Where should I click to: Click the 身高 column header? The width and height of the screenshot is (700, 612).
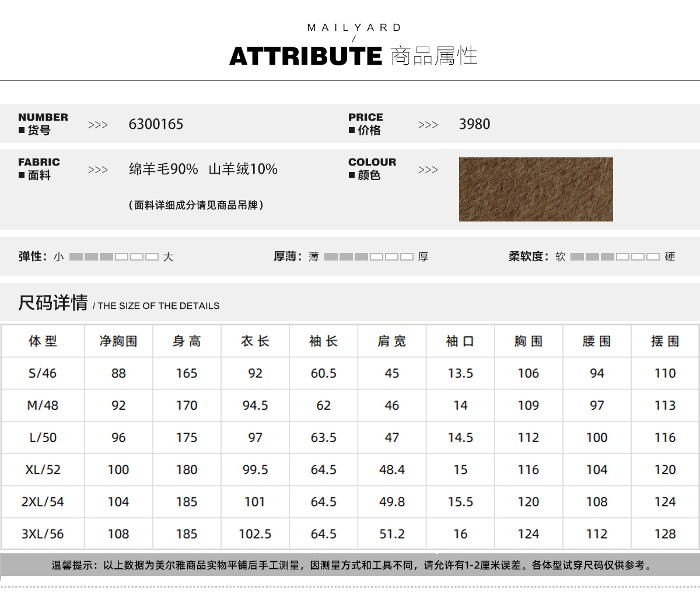187,341
